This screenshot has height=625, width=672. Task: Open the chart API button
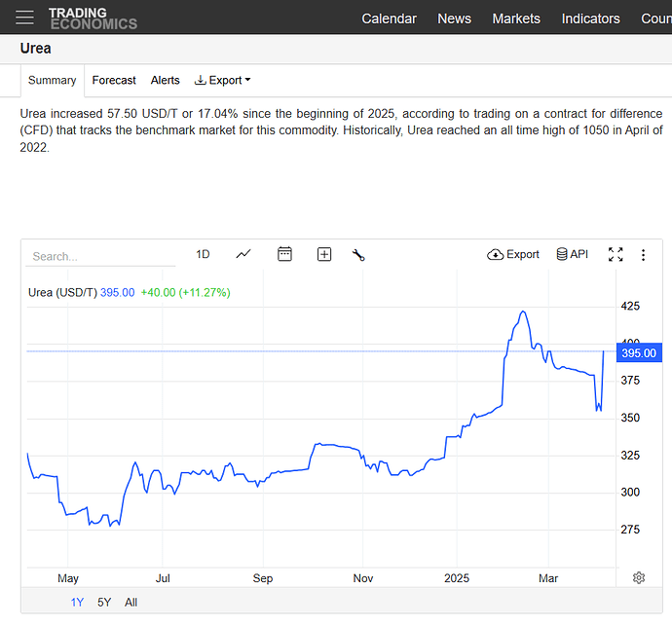click(x=572, y=254)
